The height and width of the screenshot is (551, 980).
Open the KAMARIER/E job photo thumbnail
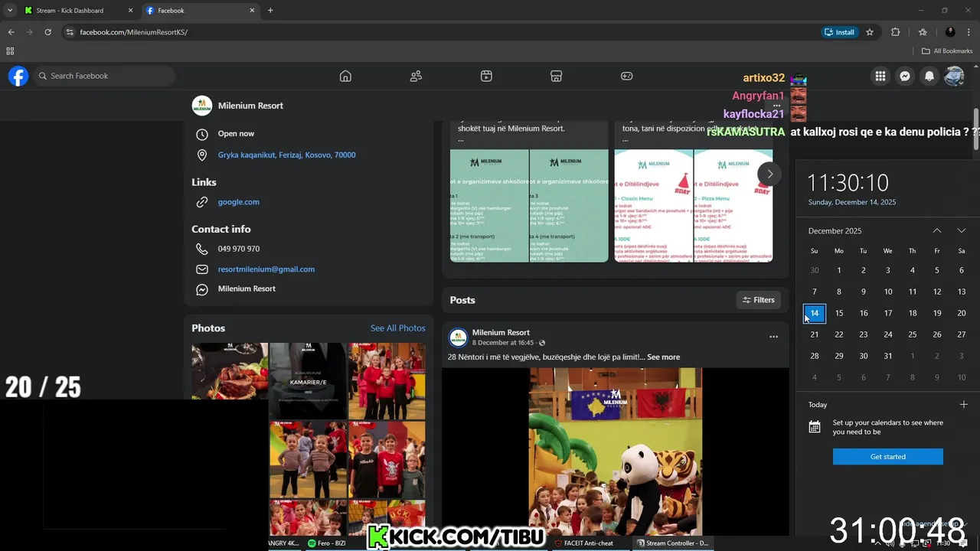pyautogui.click(x=307, y=380)
